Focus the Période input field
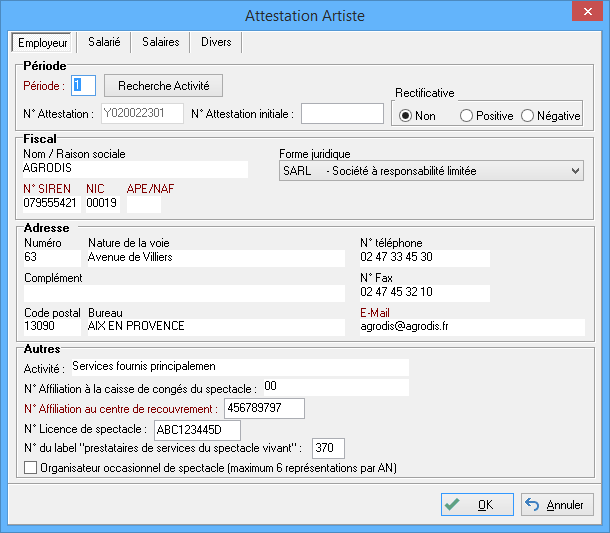This screenshot has height=533, width=610. pos(83,85)
